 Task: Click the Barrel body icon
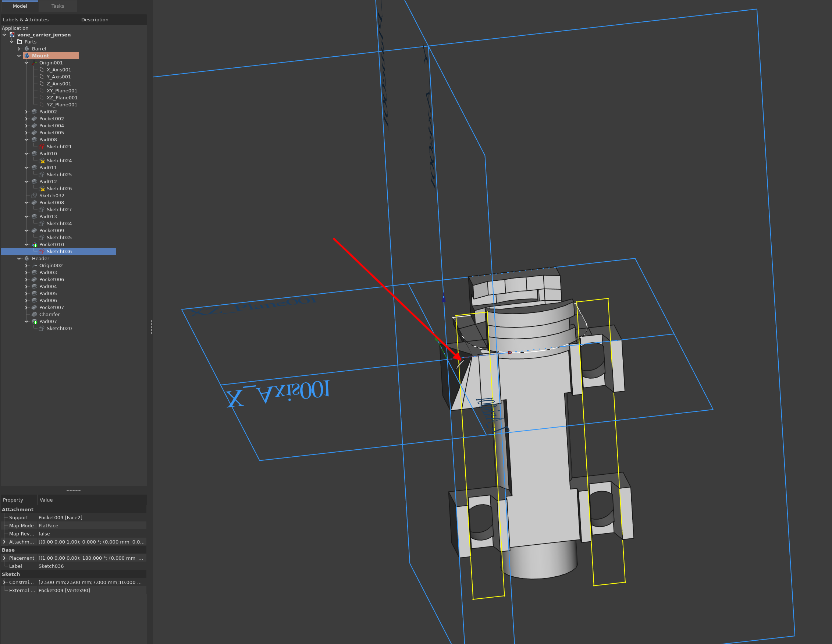tap(27, 49)
